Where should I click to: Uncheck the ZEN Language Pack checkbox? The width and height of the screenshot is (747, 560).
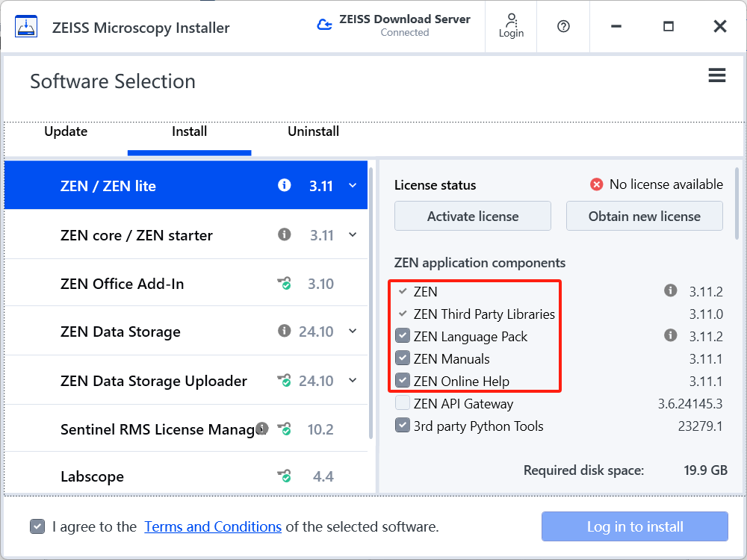click(403, 336)
